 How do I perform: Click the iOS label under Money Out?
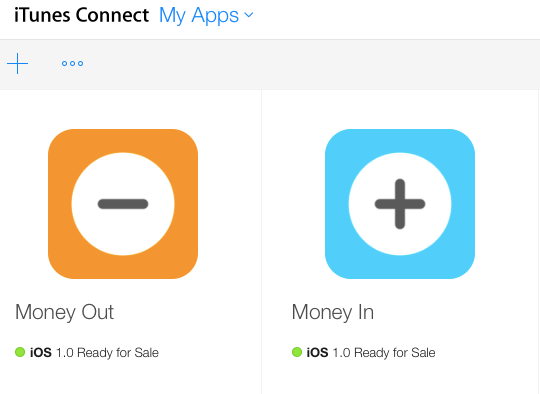[x=41, y=352]
